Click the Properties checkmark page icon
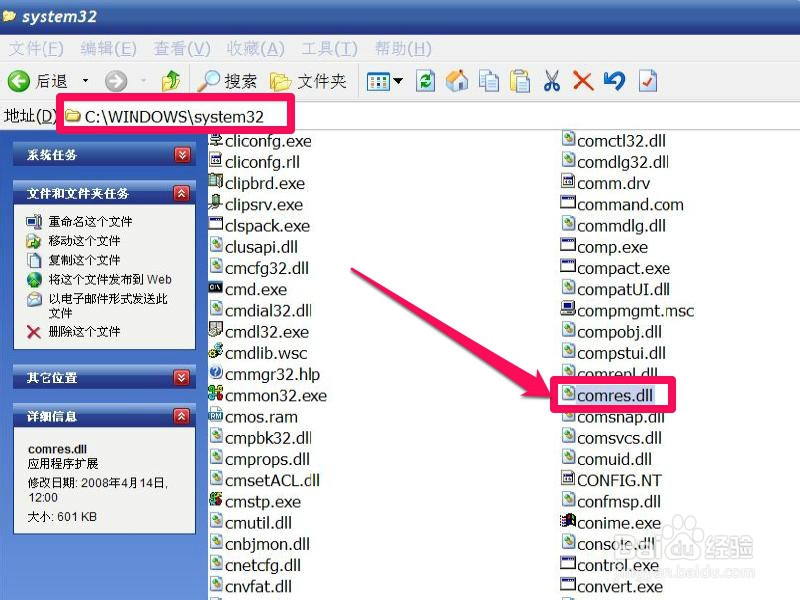This screenshot has width=800, height=600. click(x=647, y=81)
